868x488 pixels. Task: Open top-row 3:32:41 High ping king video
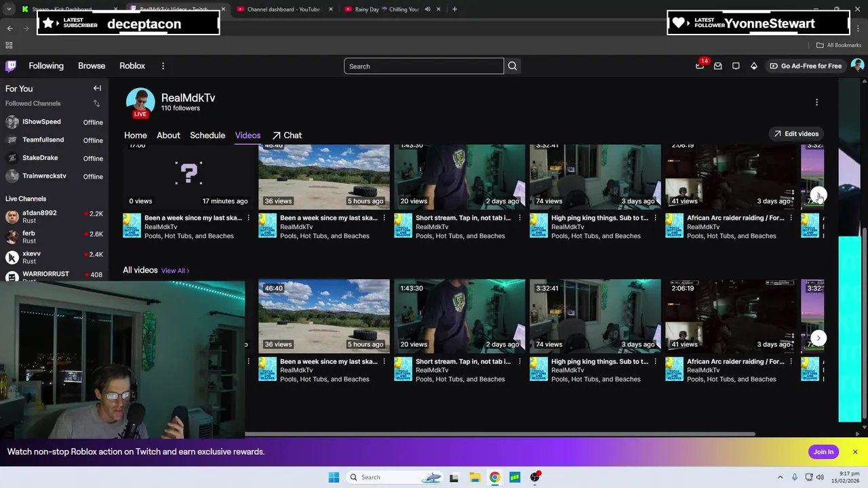[x=595, y=176]
